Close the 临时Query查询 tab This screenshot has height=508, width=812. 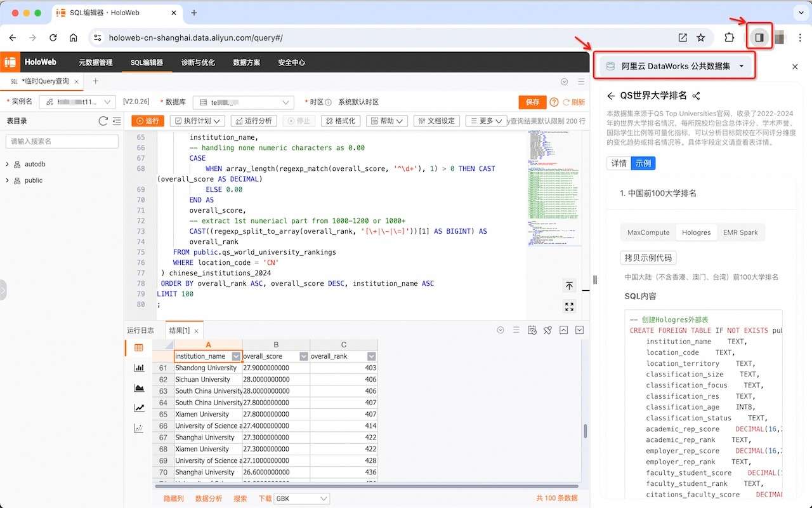(x=77, y=82)
